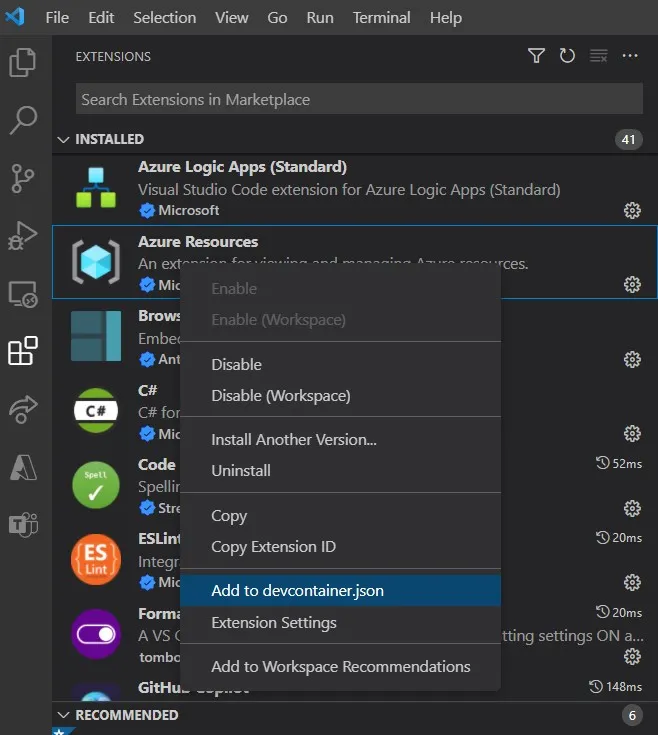
Task: Clear extensions search results icon
Action: pos(598,56)
